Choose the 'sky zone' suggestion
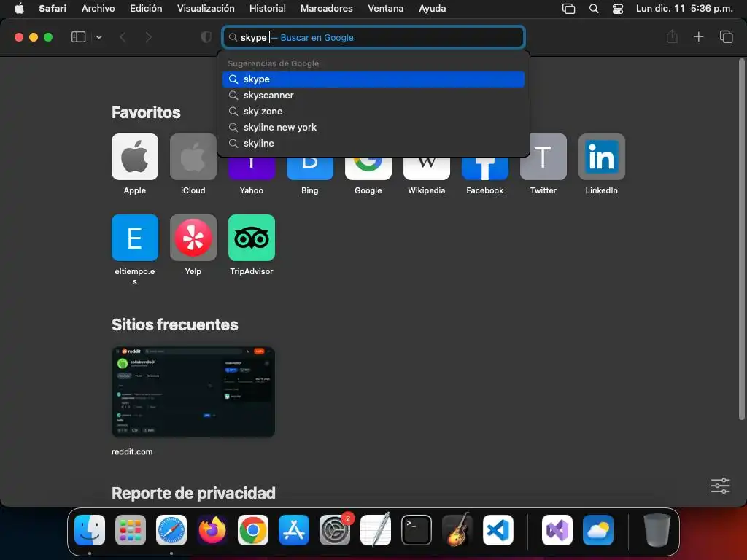This screenshot has width=747, height=560. coord(373,111)
